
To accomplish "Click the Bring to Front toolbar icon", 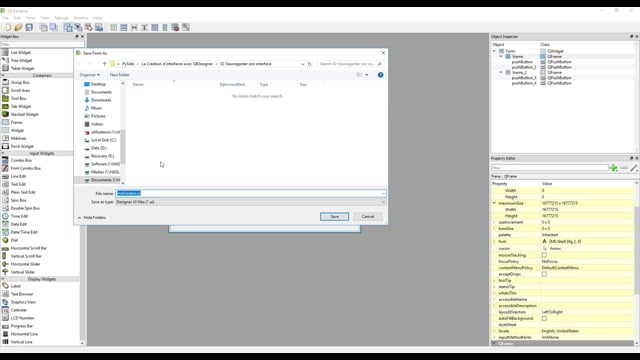I will 53,27.
